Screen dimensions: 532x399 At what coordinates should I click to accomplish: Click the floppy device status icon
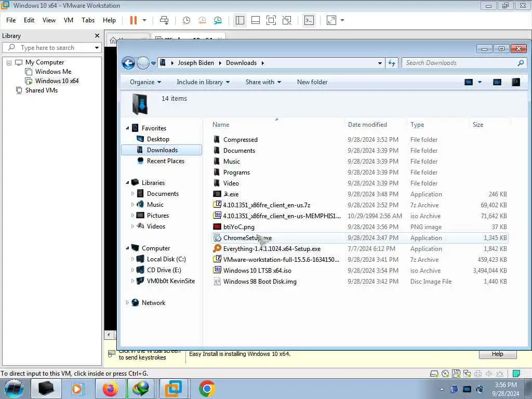coord(456,374)
